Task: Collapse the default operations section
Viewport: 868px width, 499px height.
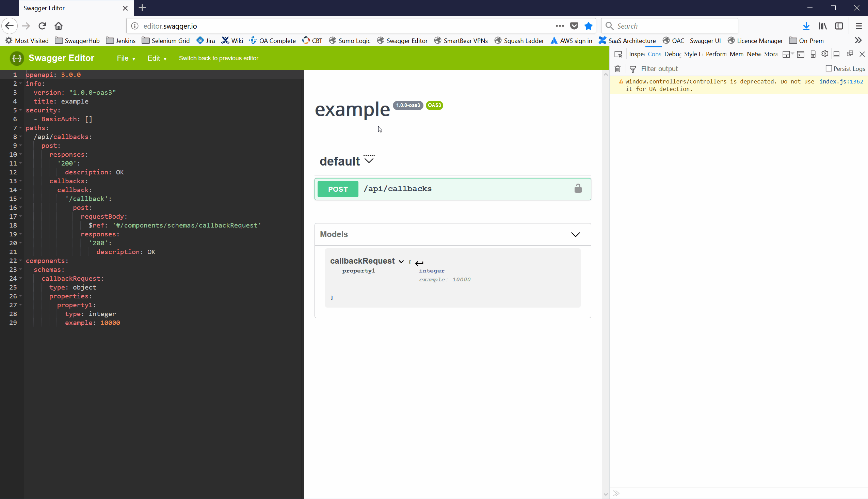Action: (x=369, y=161)
